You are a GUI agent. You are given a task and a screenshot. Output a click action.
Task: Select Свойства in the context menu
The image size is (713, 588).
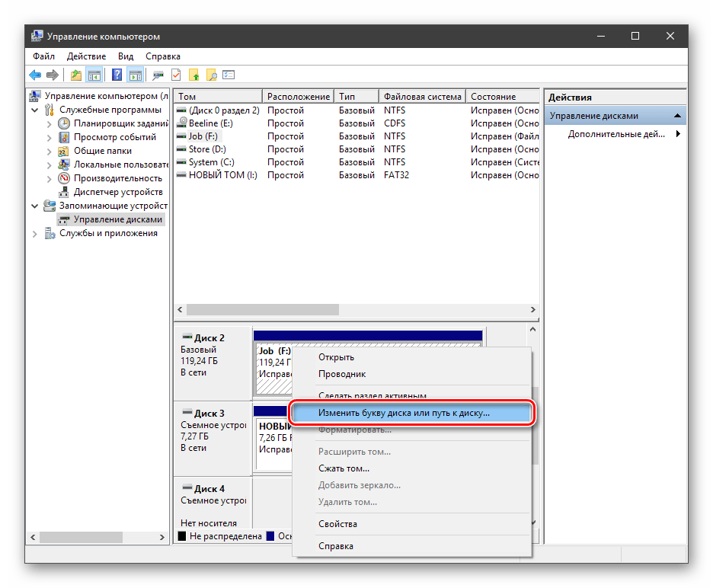coord(337,524)
